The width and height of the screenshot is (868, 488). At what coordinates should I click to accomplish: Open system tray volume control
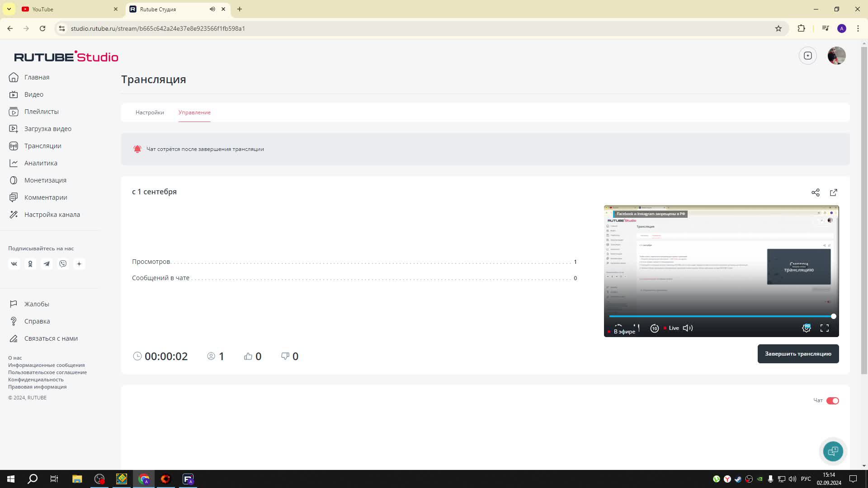(792, 479)
